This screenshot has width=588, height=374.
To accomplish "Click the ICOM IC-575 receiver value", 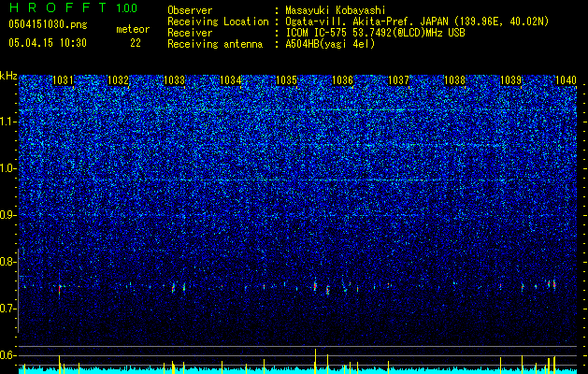I will coord(375,33).
